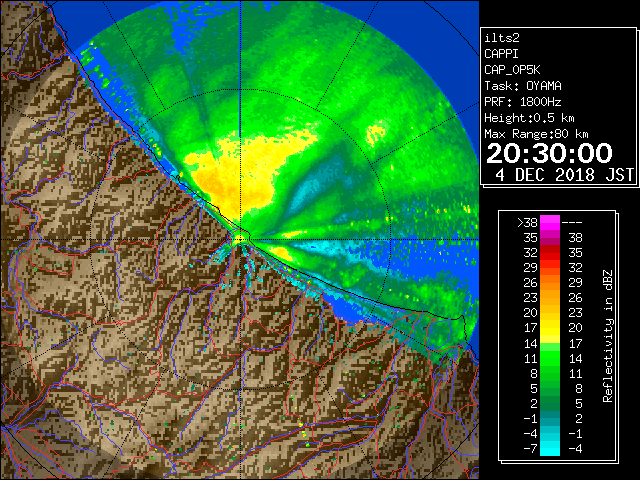This screenshot has width=640, height=480.
Task: Click the yellow 17 dBZ legend swatch
Action: pos(550,328)
